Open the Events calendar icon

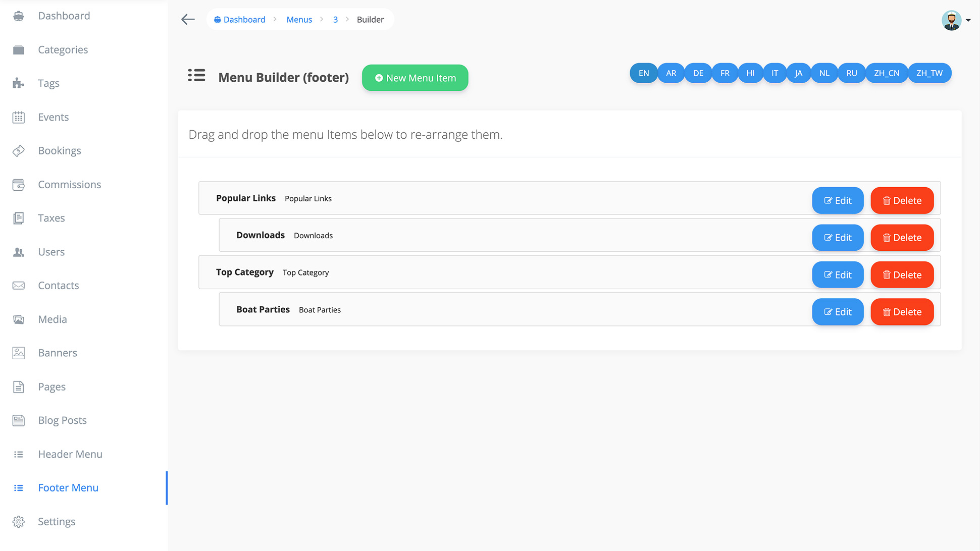tap(18, 117)
